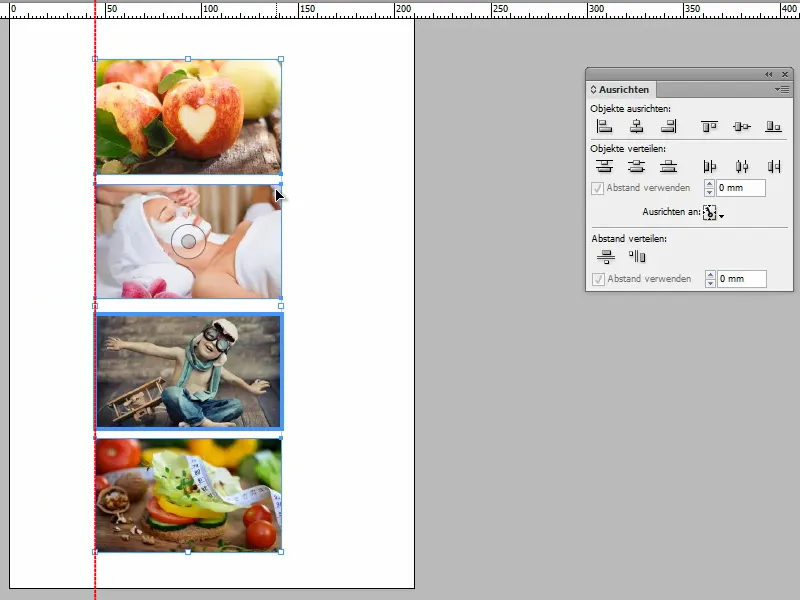
Task: Toggle Abstand verwenden under Abstand verteilen
Action: point(598,279)
